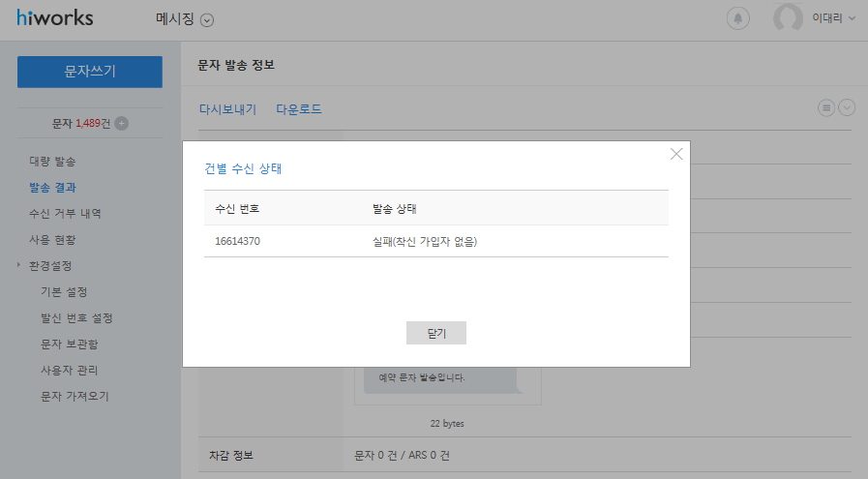Click the 다시보내기 link

(x=227, y=109)
